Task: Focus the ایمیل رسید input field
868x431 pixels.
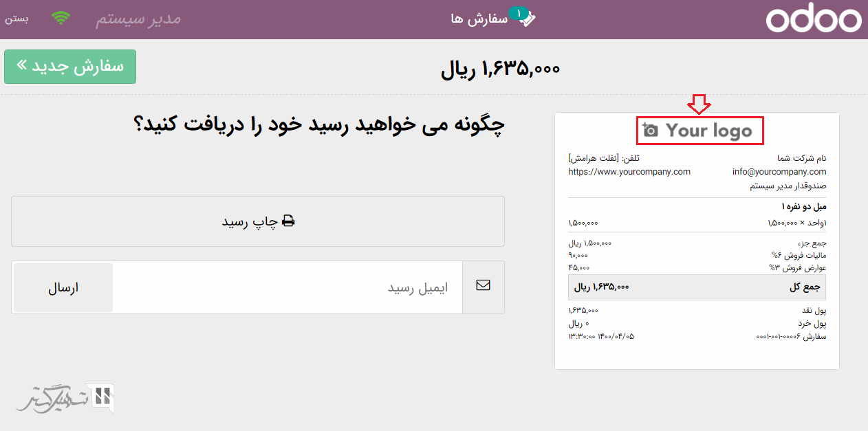Action: point(287,287)
